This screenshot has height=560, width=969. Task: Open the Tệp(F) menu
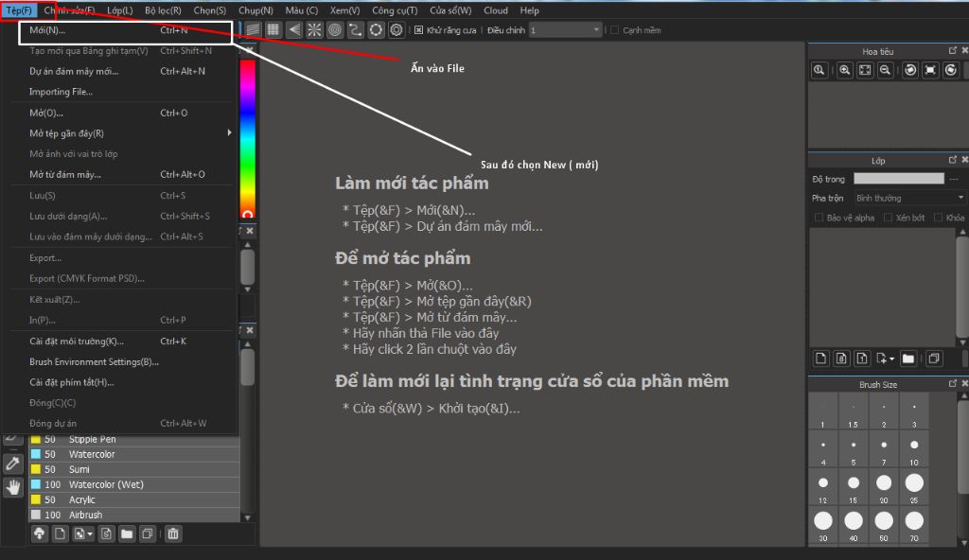[x=19, y=10]
